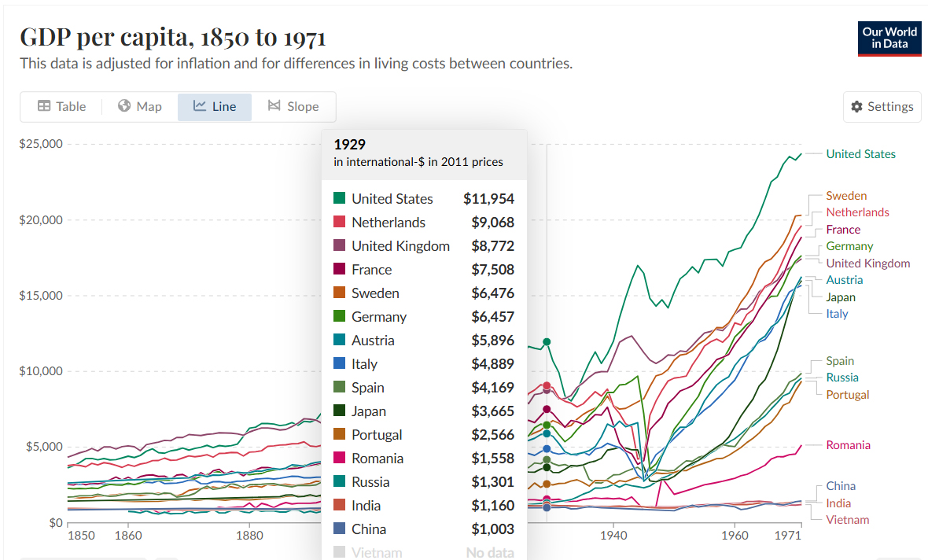Click the Table view icon
The width and height of the screenshot is (928, 560).
[44, 106]
